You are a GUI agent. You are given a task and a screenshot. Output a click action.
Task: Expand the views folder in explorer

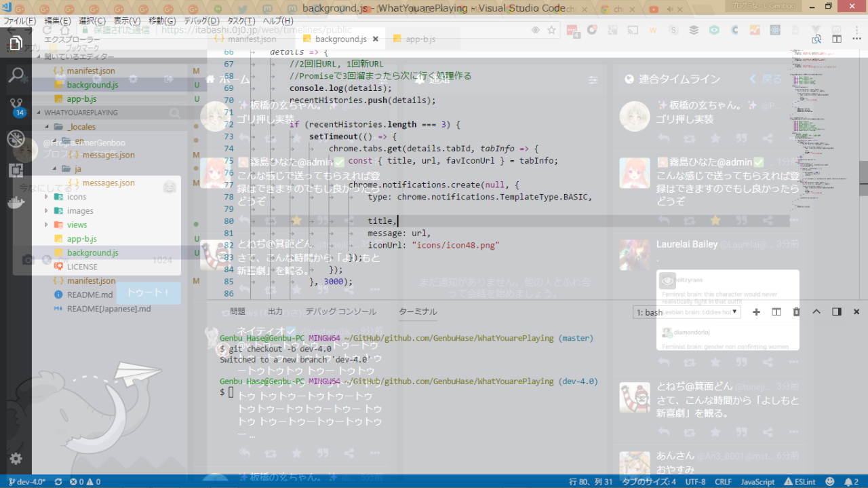pos(77,225)
